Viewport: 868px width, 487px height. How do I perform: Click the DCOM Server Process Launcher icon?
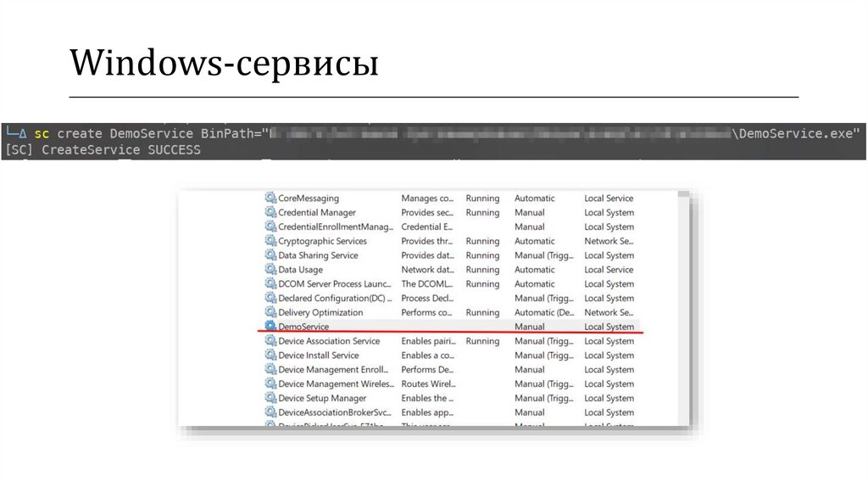coord(270,284)
